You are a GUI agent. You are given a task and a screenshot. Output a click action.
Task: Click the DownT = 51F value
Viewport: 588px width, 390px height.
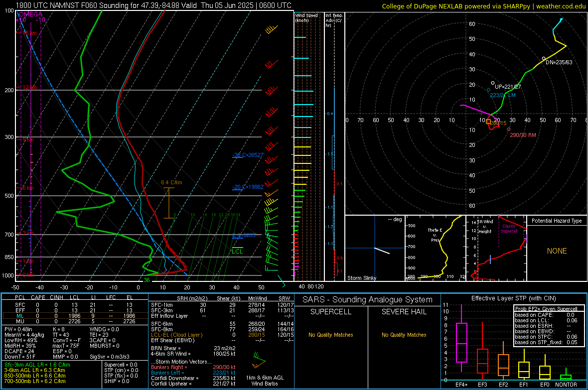tap(20, 357)
